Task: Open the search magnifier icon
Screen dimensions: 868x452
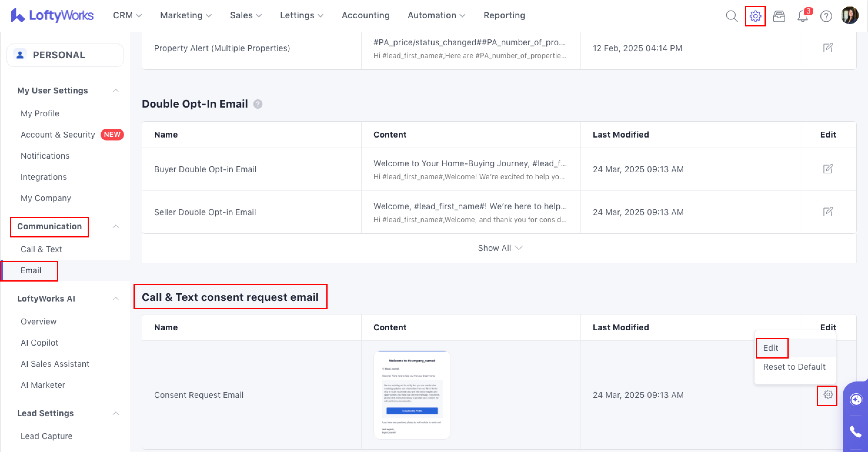Action: [x=732, y=16]
